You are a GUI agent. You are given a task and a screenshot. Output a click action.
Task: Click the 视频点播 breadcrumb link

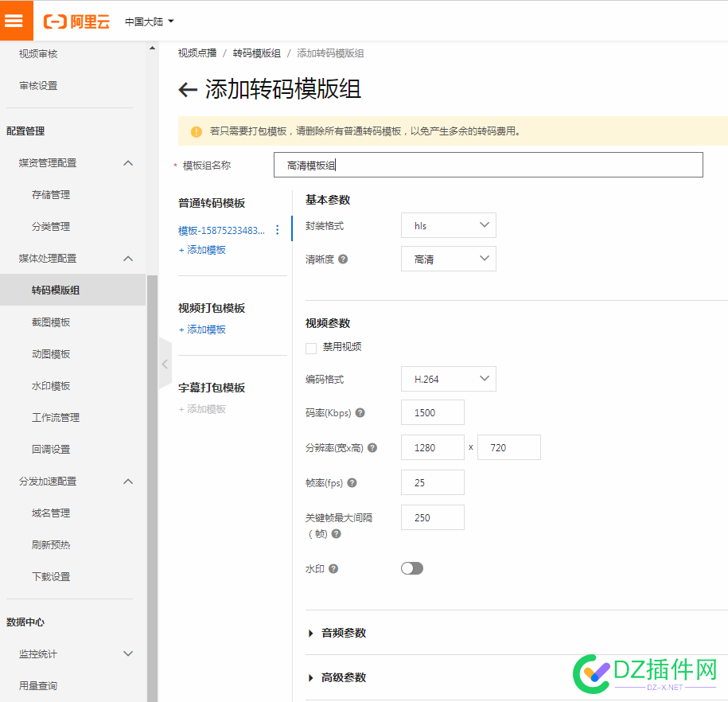(197, 53)
